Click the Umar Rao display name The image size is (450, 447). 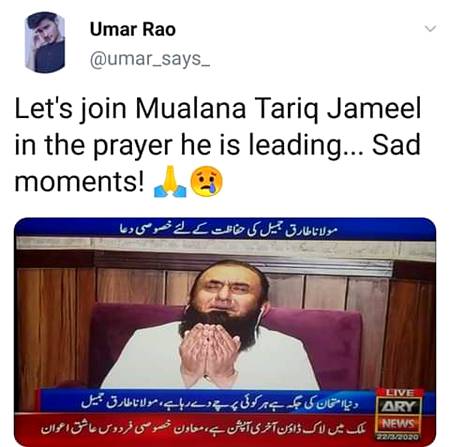[x=133, y=29]
